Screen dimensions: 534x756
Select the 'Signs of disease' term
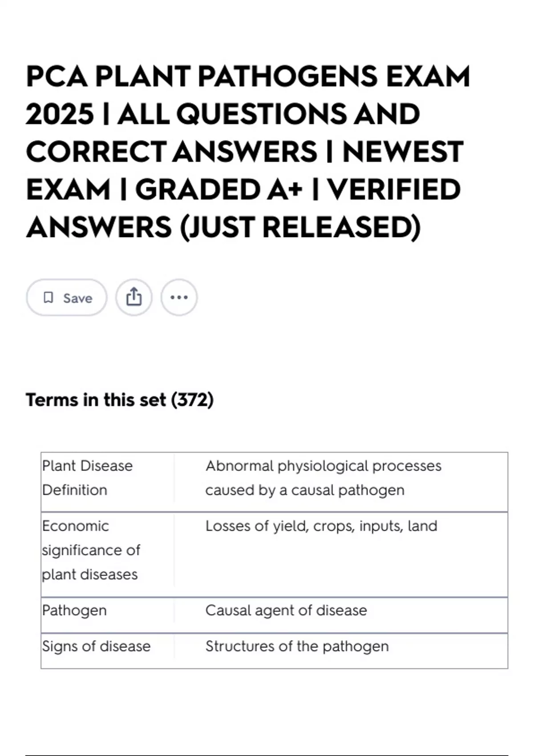pos(97,647)
